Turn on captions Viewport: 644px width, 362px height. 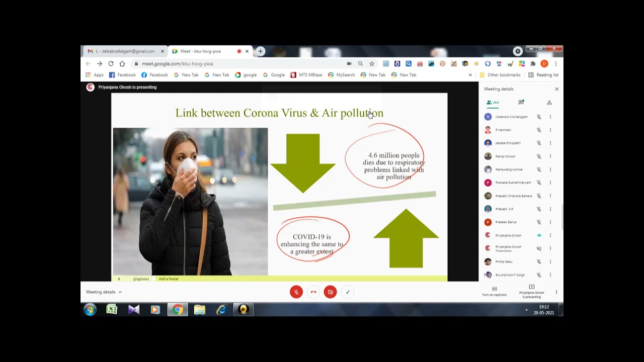495,292
